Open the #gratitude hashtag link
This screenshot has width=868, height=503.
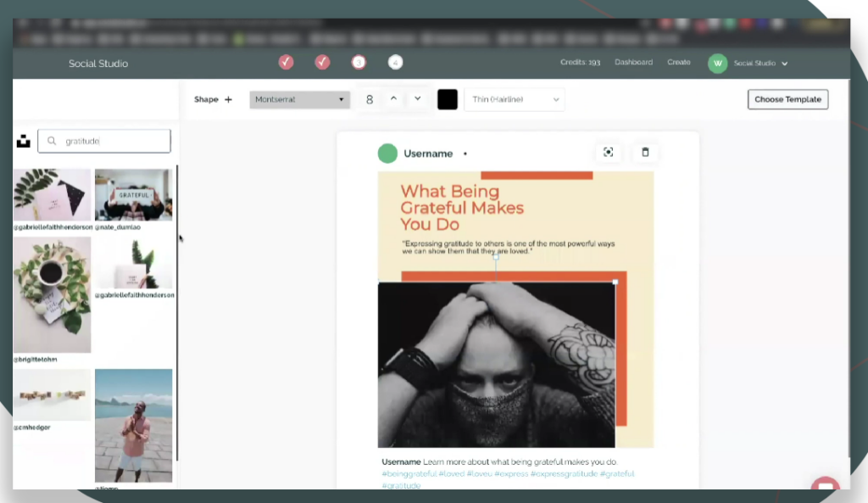400,485
